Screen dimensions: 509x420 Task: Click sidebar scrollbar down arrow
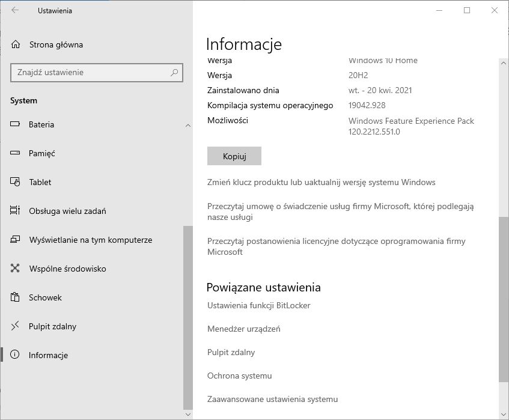(188, 415)
